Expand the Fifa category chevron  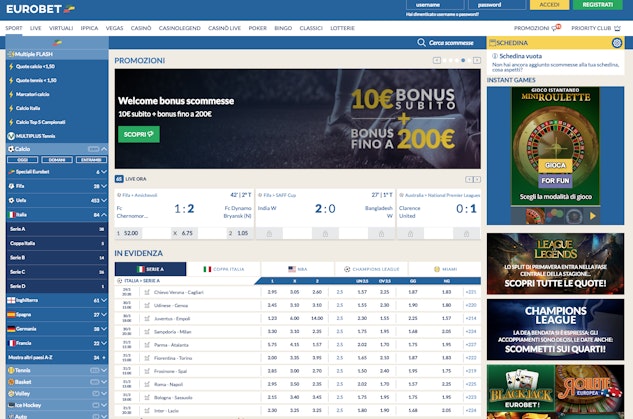click(104, 186)
